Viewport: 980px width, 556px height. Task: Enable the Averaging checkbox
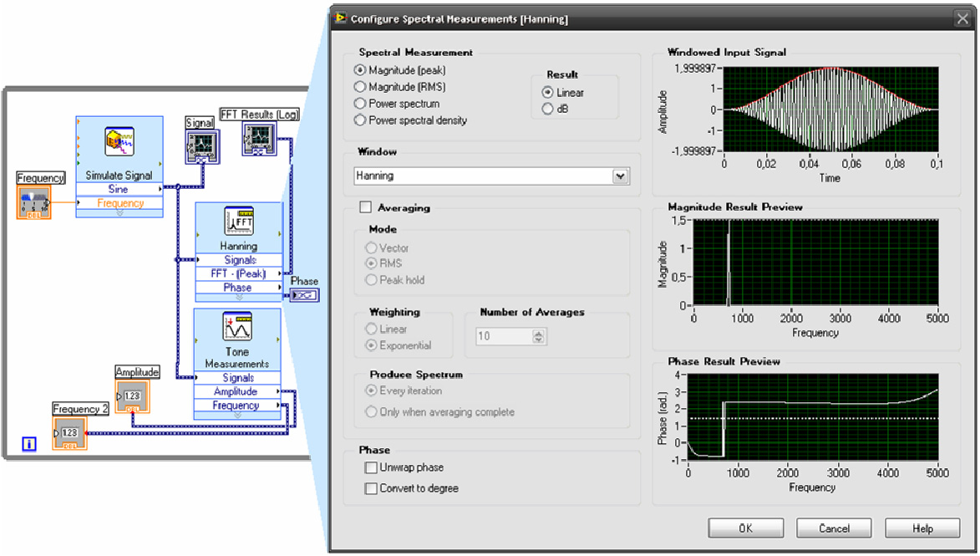366,207
